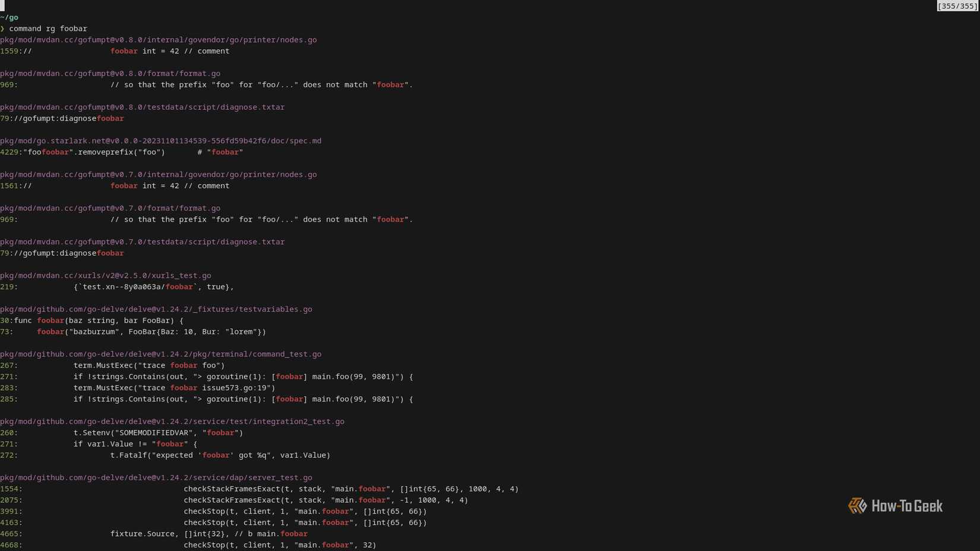This screenshot has height=551, width=980.
Task: Click the xurls v2.5.0 test file path
Action: coord(105,275)
